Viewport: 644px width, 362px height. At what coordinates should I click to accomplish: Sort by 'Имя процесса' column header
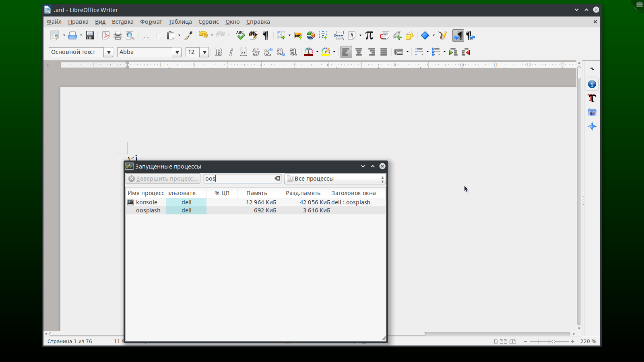[146, 193]
